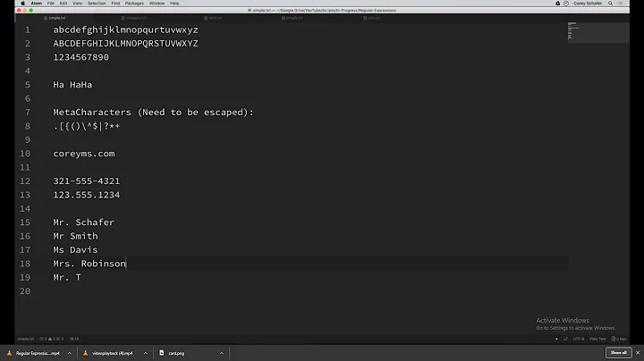Click the 'Mr. Schafer' line

pyautogui.click(x=84, y=222)
